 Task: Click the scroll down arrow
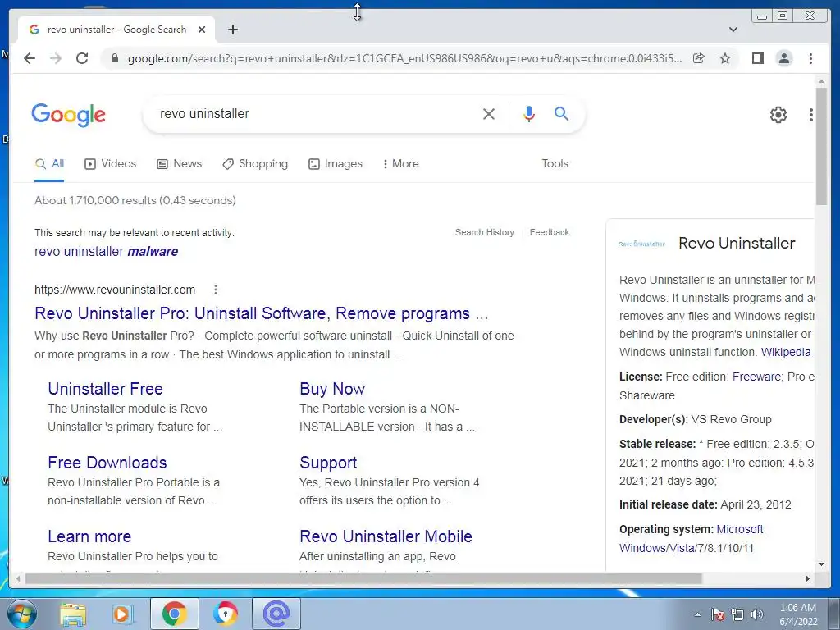821,564
